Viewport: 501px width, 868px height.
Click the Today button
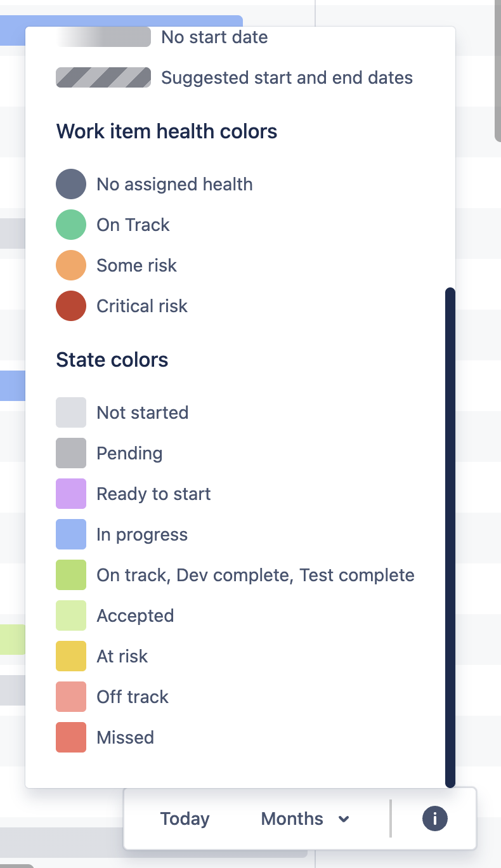click(185, 819)
